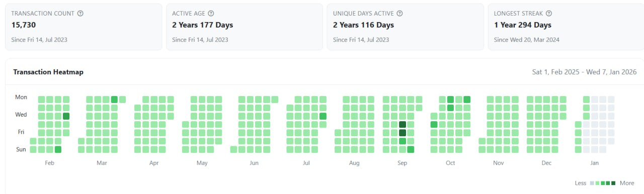Click the help icon beside Longest Streak
Image resolution: width=644 pixels, height=194 pixels.
coord(549,14)
